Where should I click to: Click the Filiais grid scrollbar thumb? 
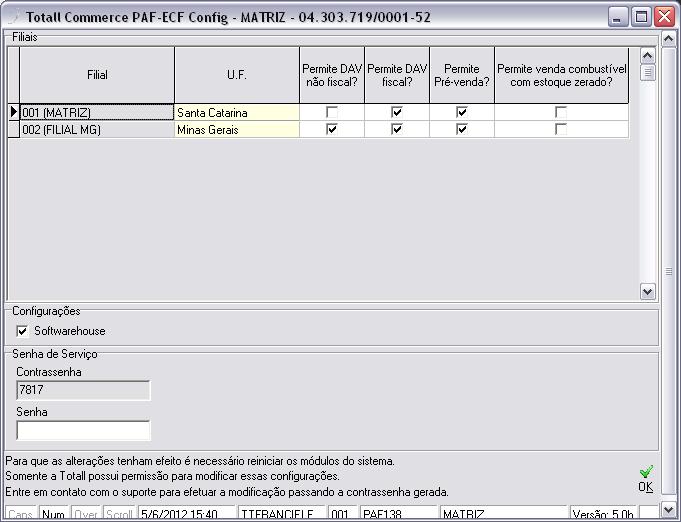(x=648, y=73)
